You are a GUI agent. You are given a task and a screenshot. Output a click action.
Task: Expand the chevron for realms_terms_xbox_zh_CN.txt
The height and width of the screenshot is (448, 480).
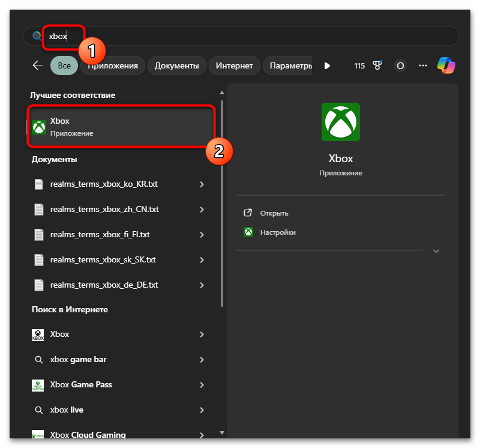point(202,210)
